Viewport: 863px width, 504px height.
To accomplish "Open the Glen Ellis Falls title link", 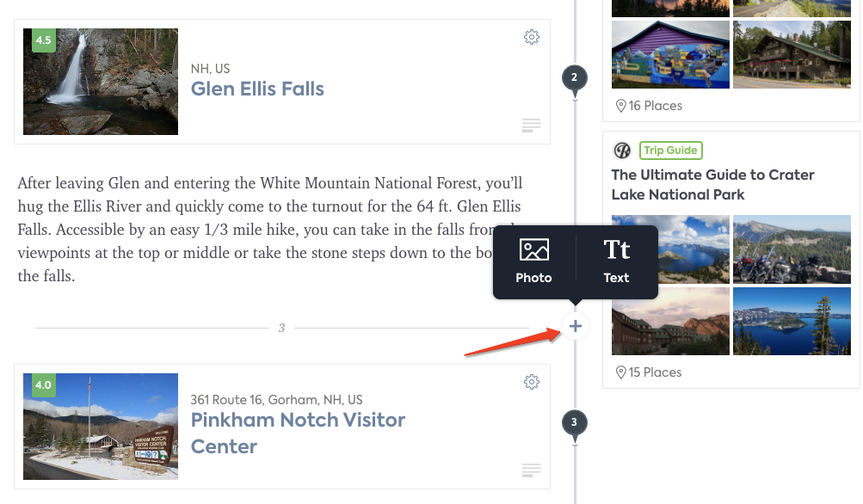I will [257, 89].
